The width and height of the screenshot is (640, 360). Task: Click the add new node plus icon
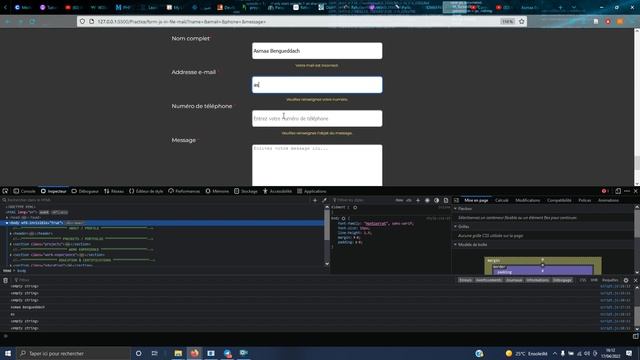coord(315,200)
